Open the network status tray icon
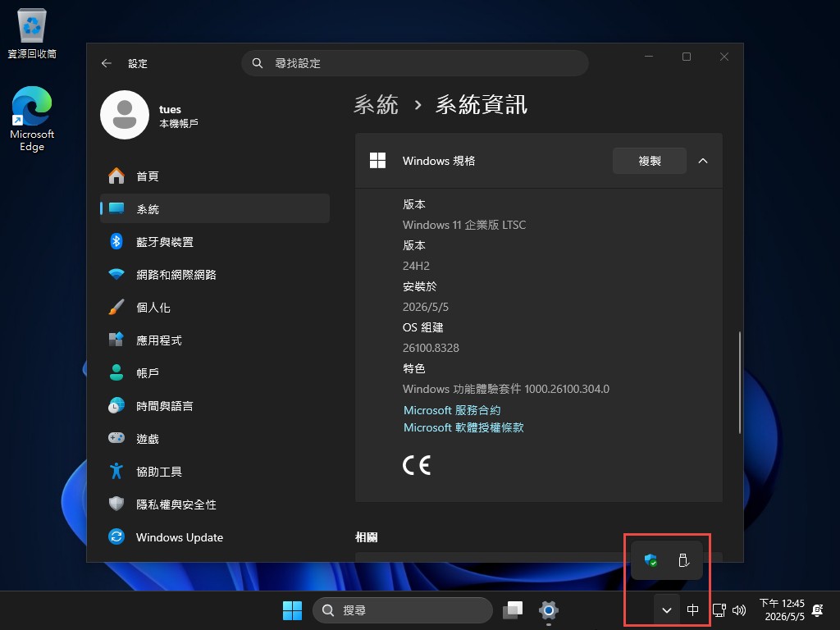The image size is (840, 630). click(719, 610)
